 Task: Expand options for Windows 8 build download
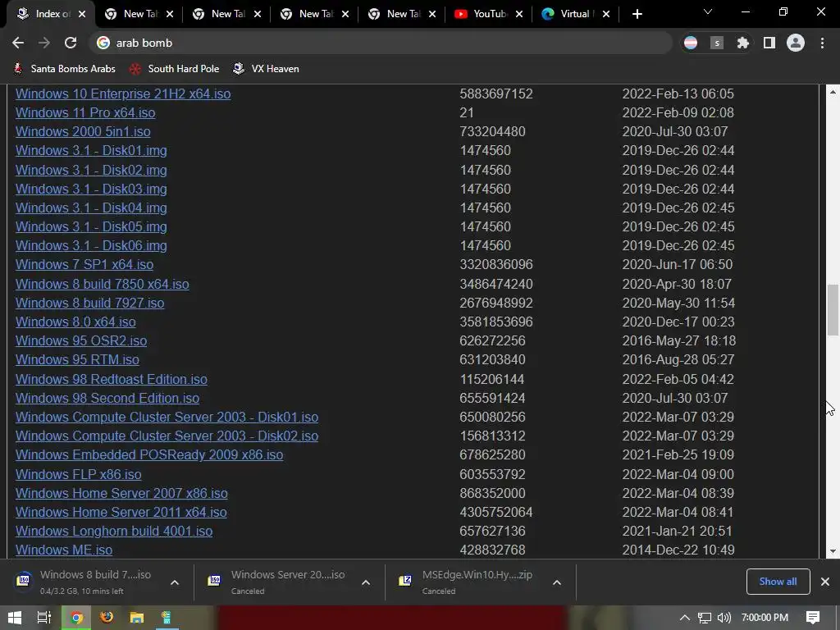pyautogui.click(x=175, y=582)
